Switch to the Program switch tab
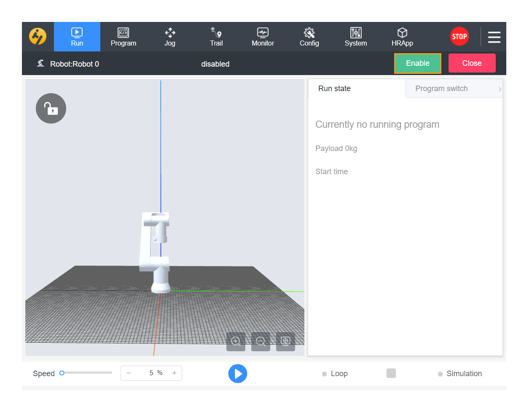This screenshot has height=393, width=532. coord(441,89)
